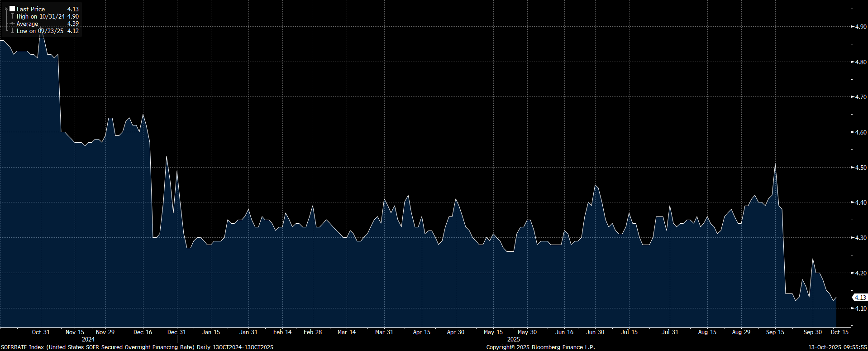Collapse the Last Price legend tree
The image size is (868, 351).
(x=6, y=9)
